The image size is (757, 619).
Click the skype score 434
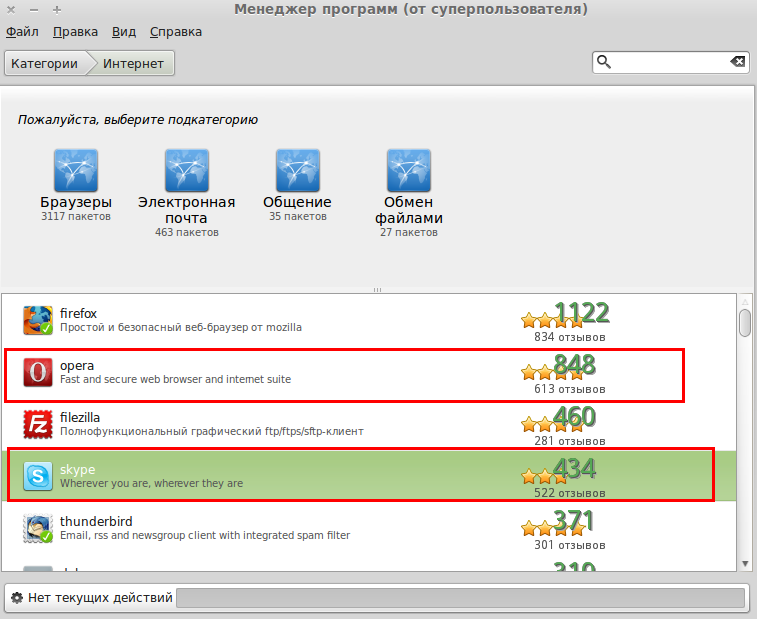tap(575, 469)
